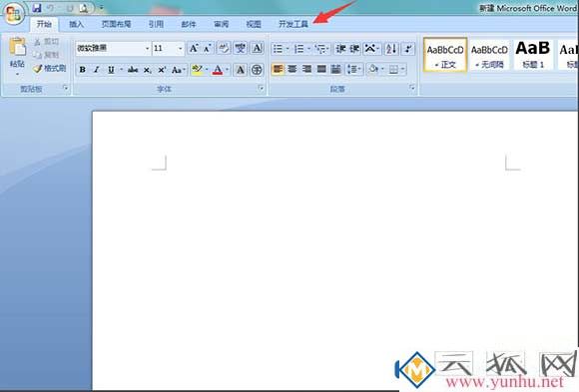Screen dimensions: 579x392
Task: Open phonetic guide tool
Action: pos(241,48)
